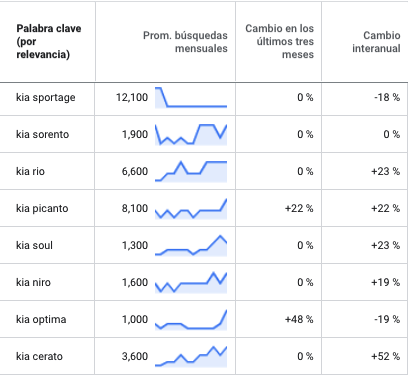Click the kia cerato keyword
The height and width of the screenshot is (377, 408).
point(39,356)
